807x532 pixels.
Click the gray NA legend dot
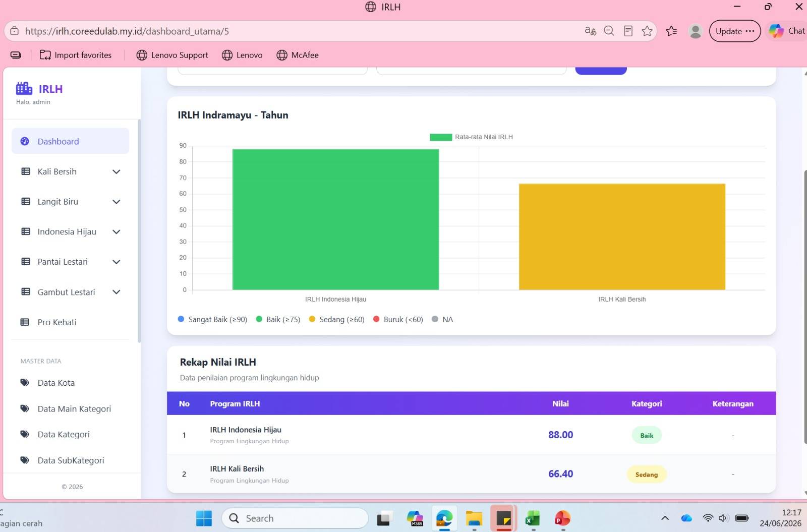pos(435,319)
